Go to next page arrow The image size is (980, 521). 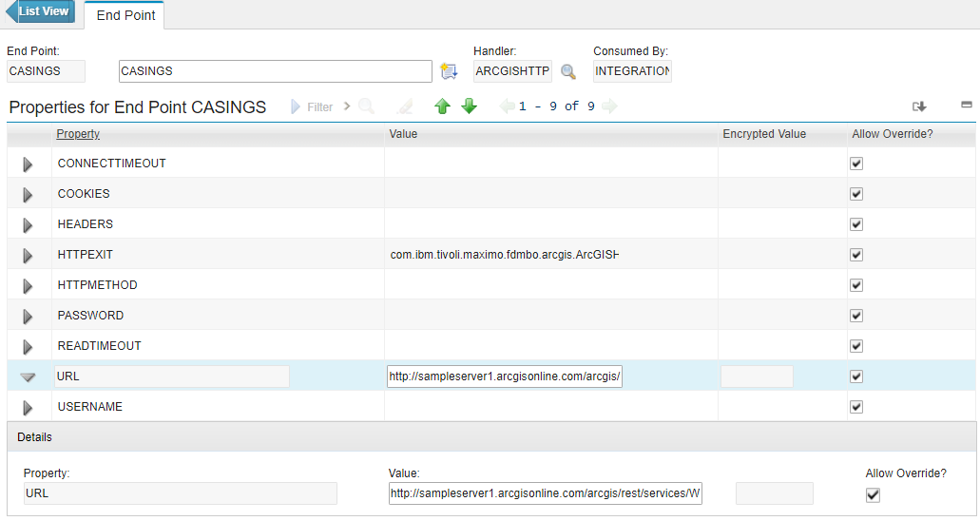[x=609, y=106]
